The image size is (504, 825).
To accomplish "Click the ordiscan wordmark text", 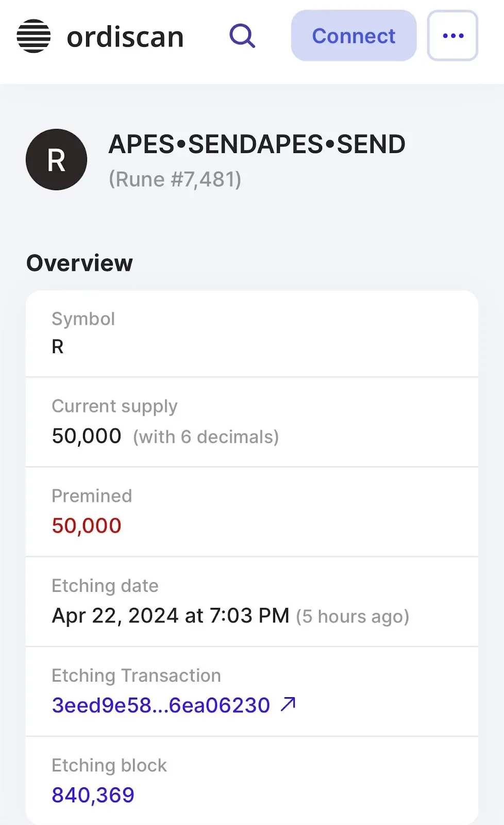I will tap(125, 37).
